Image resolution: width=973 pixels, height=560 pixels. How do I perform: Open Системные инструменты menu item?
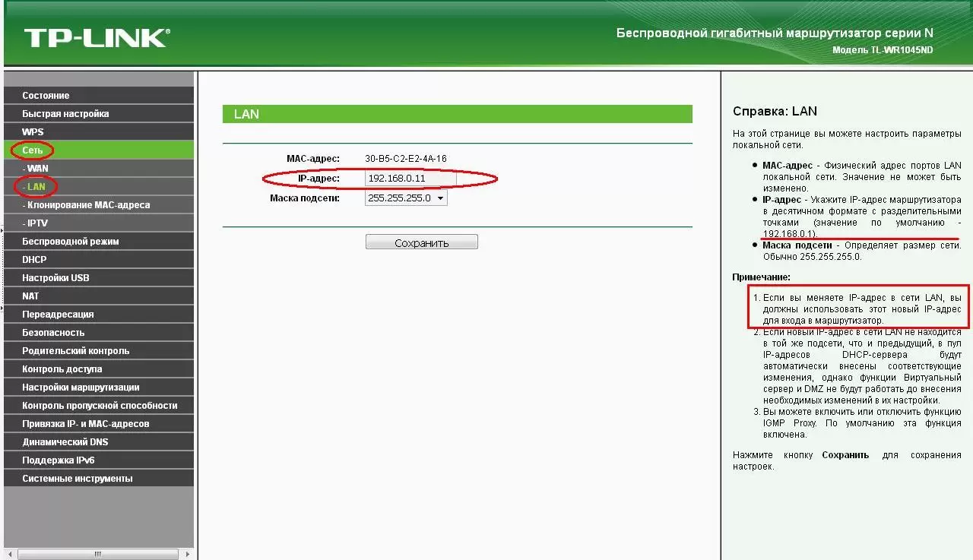coord(77,479)
